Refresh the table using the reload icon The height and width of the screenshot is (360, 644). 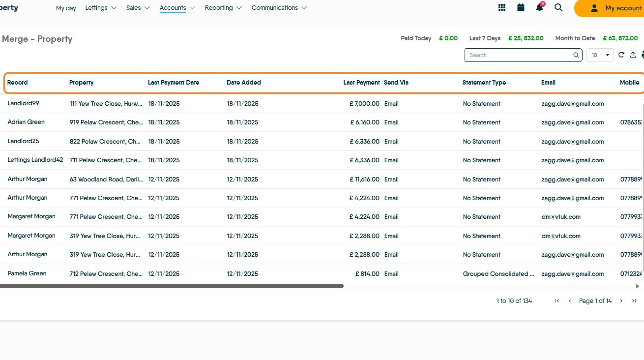(x=621, y=55)
